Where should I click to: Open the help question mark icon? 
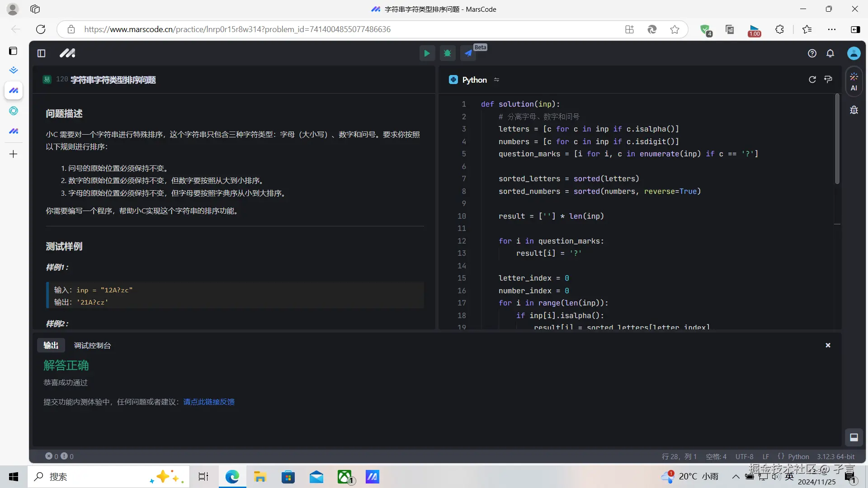point(812,53)
